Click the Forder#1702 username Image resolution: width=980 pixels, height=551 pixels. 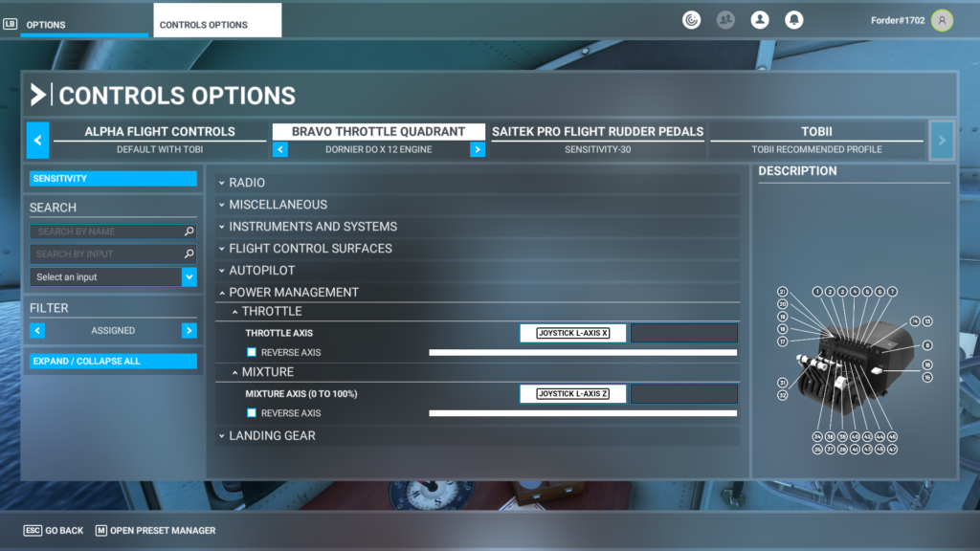coord(898,21)
